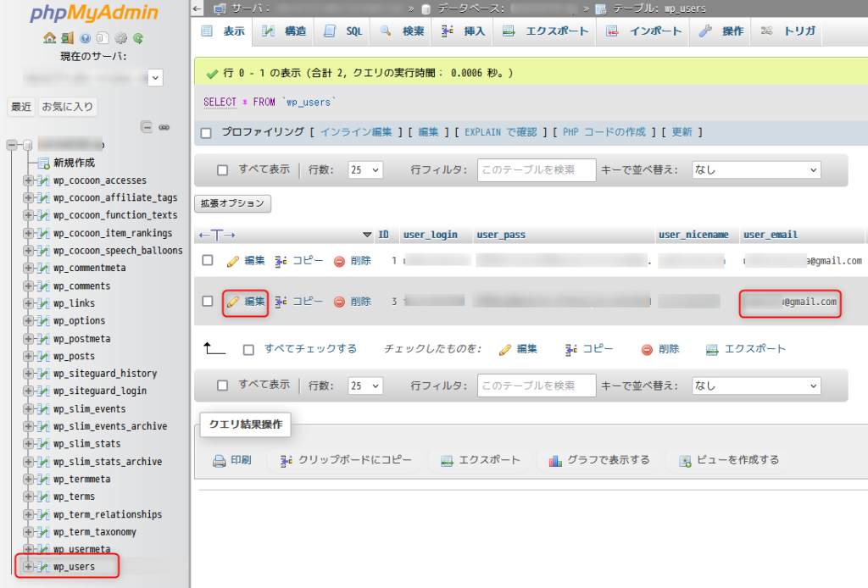Click the print icon in query results operations
The image size is (868, 588).
point(219,461)
